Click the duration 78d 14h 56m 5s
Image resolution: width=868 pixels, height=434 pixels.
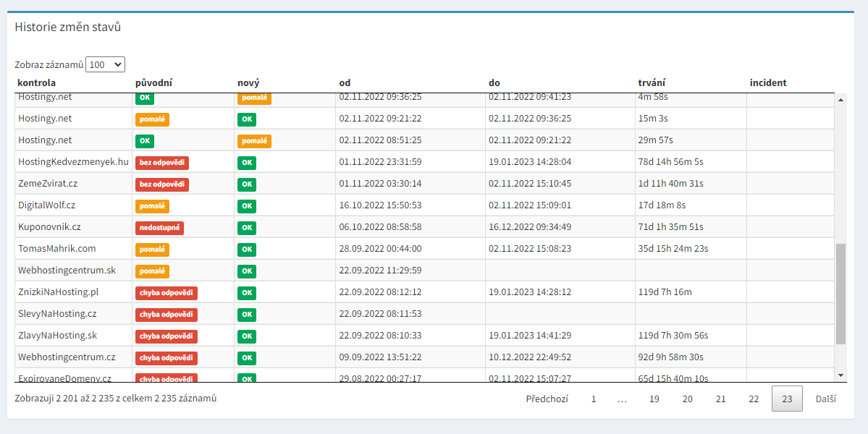pyautogui.click(x=670, y=162)
